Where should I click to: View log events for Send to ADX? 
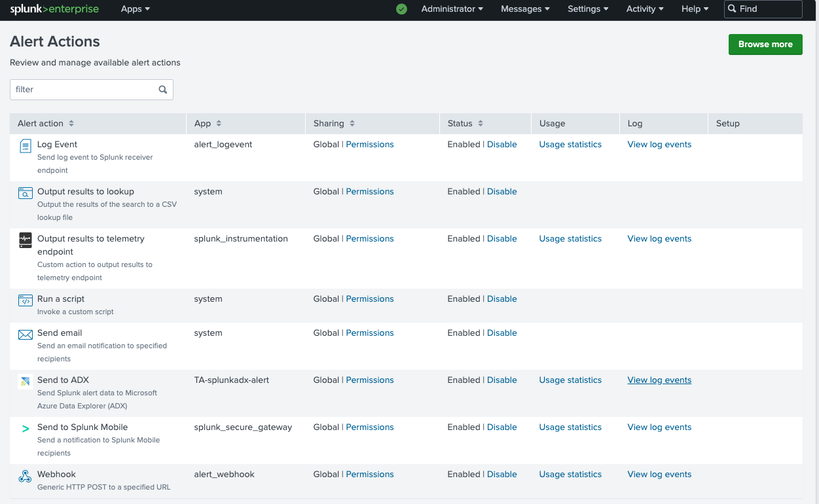click(x=659, y=380)
